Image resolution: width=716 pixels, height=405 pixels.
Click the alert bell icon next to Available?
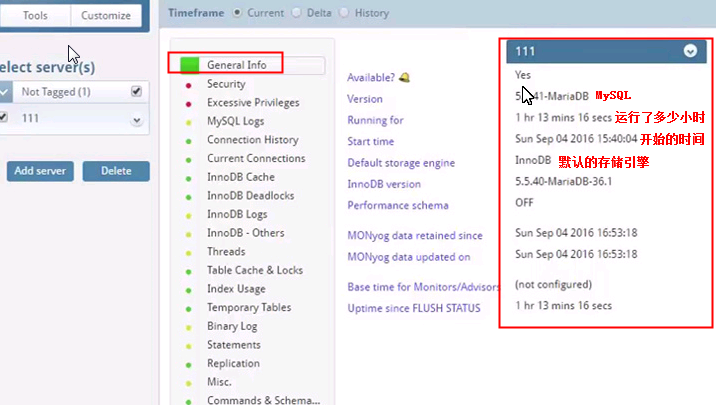pos(405,78)
